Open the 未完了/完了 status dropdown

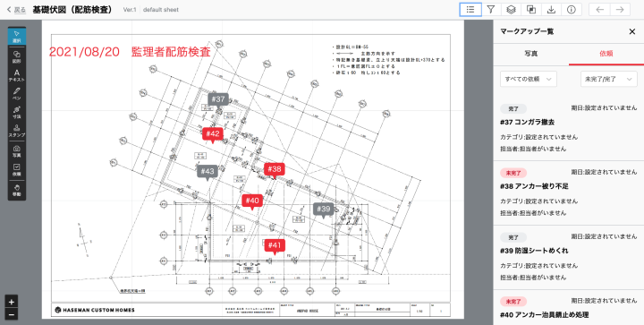tap(609, 79)
